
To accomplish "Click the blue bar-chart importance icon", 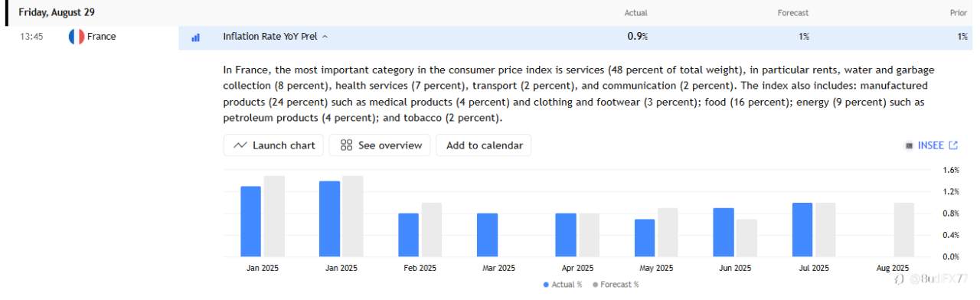I will [x=195, y=37].
